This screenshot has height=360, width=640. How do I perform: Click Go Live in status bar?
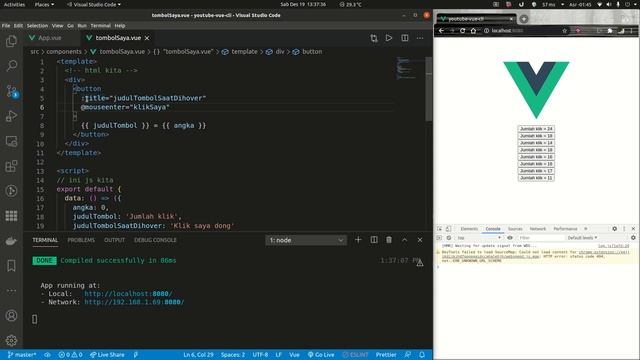click(321, 355)
